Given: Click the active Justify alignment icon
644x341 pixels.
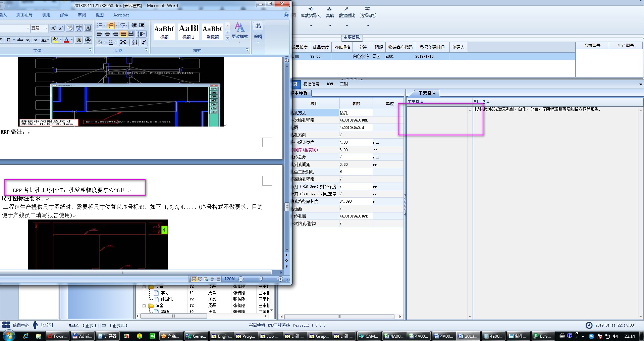Looking at the screenshot, I should (x=123, y=34).
